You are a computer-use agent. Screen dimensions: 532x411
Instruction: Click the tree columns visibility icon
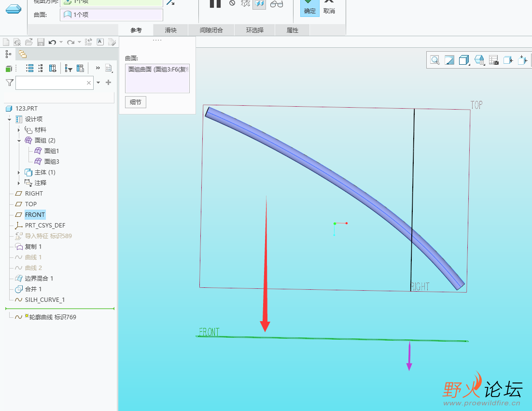coord(53,68)
